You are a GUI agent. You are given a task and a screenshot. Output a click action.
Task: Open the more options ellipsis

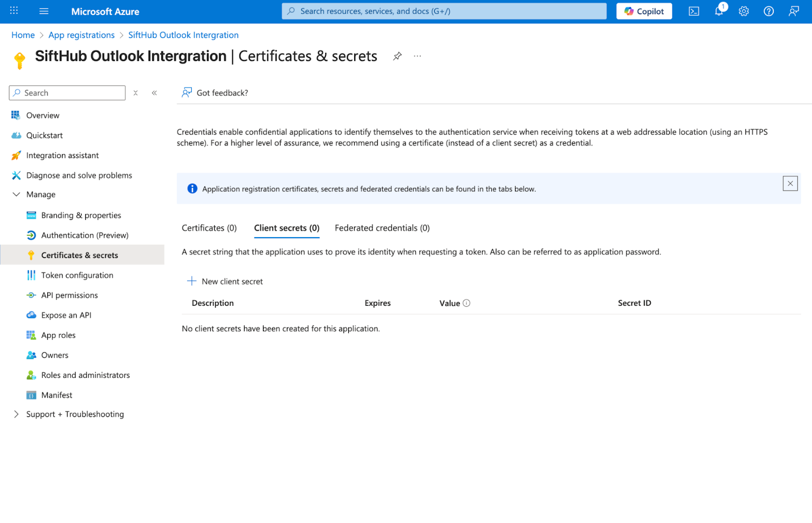[x=417, y=56]
